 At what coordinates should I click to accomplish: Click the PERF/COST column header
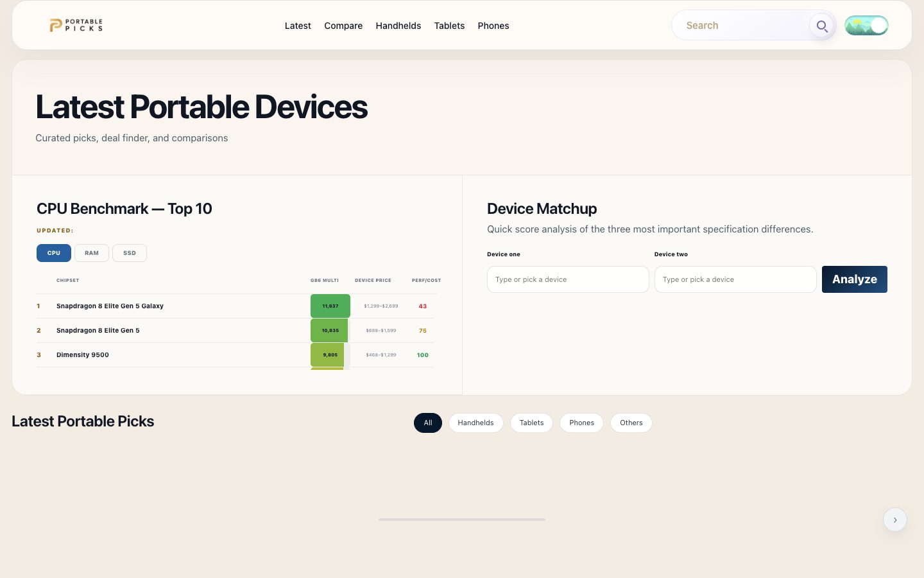pyautogui.click(x=426, y=281)
